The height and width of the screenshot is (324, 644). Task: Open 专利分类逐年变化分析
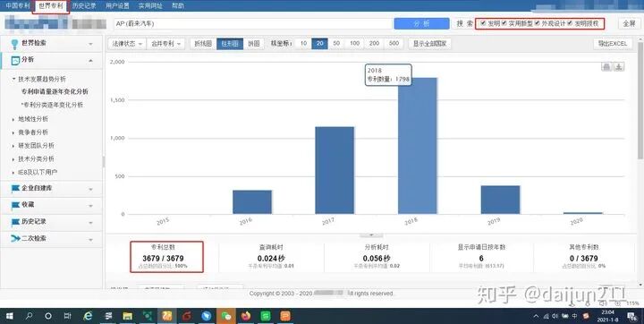[x=53, y=105]
